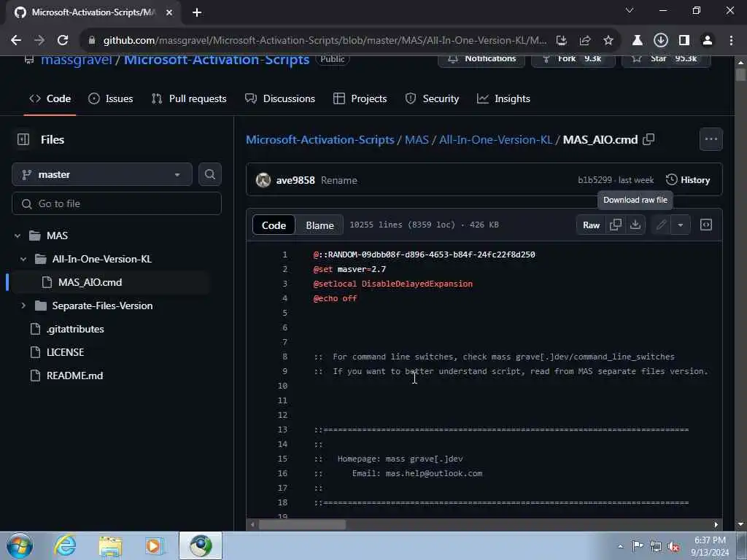The image size is (747, 560).
Task: Click the horizontal code scrollbar
Action: (x=302, y=524)
